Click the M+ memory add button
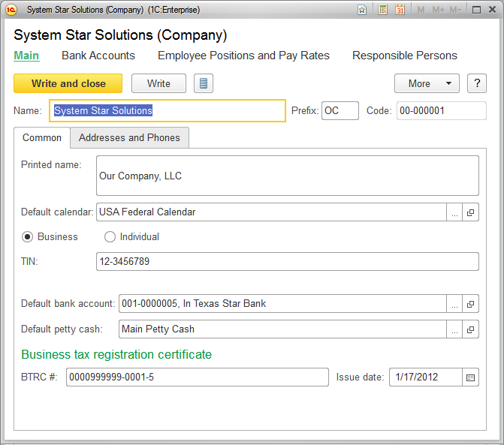Image resolution: width=504 pixels, height=445 pixels. pos(438,10)
